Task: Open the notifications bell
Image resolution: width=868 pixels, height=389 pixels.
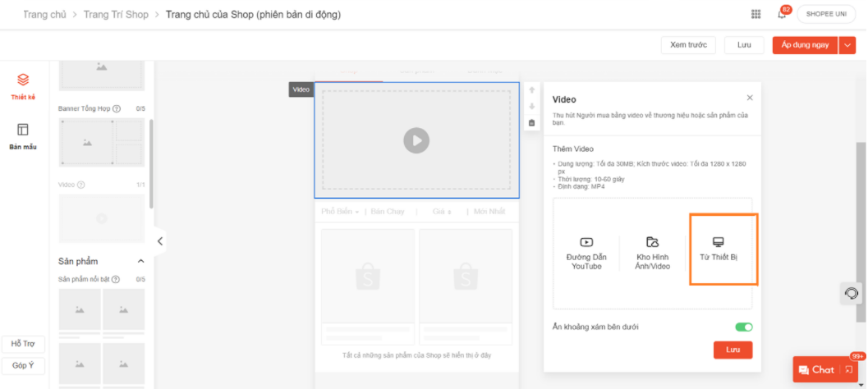Action: (x=782, y=15)
